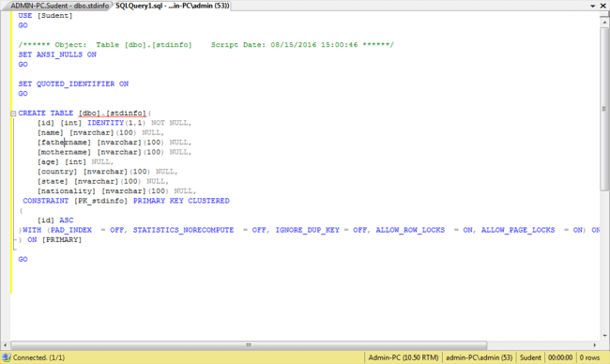Click the 'SET ANSI_NULLS ON' statement
The width and height of the screenshot is (610, 364).
(57, 54)
